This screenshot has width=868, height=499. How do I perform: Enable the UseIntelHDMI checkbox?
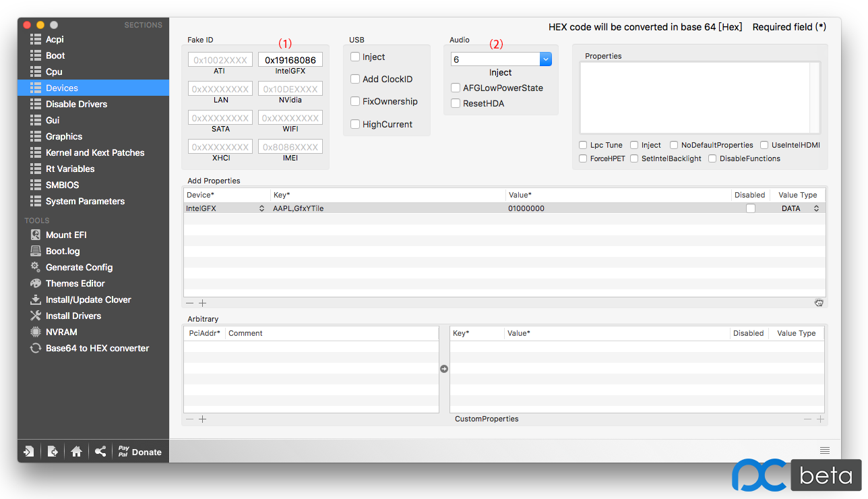point(764,145)
